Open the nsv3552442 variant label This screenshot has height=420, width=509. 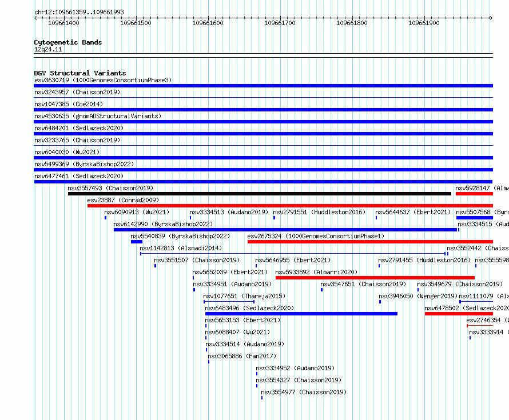click(478, 248)
